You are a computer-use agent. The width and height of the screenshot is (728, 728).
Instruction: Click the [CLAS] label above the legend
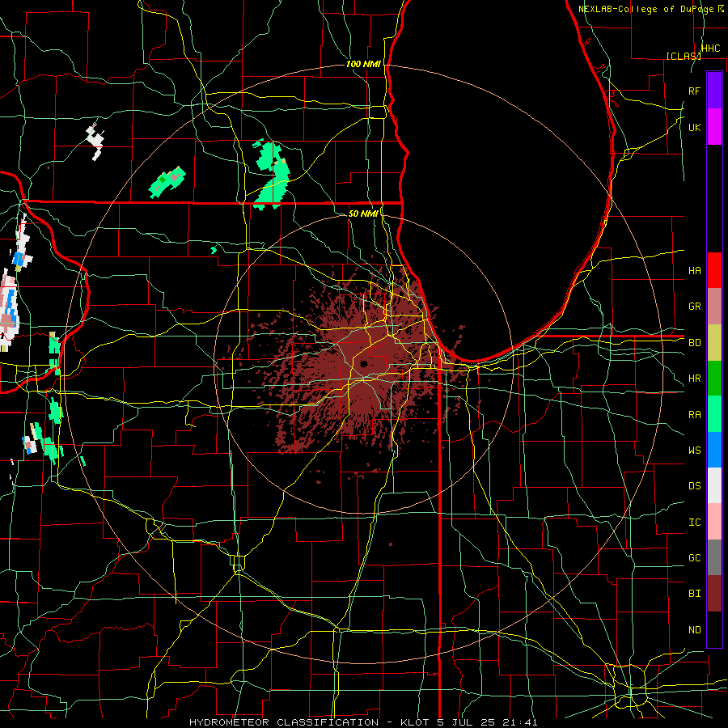[684, 56]
